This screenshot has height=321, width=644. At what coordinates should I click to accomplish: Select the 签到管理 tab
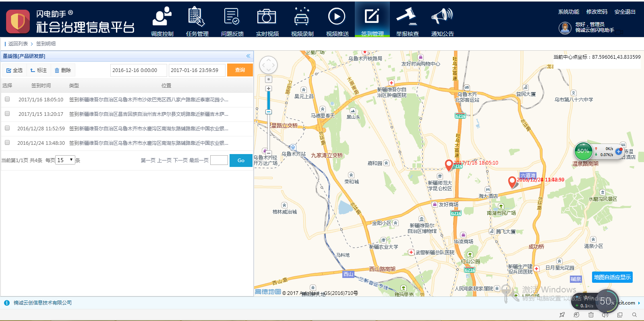tap(372, 20)
